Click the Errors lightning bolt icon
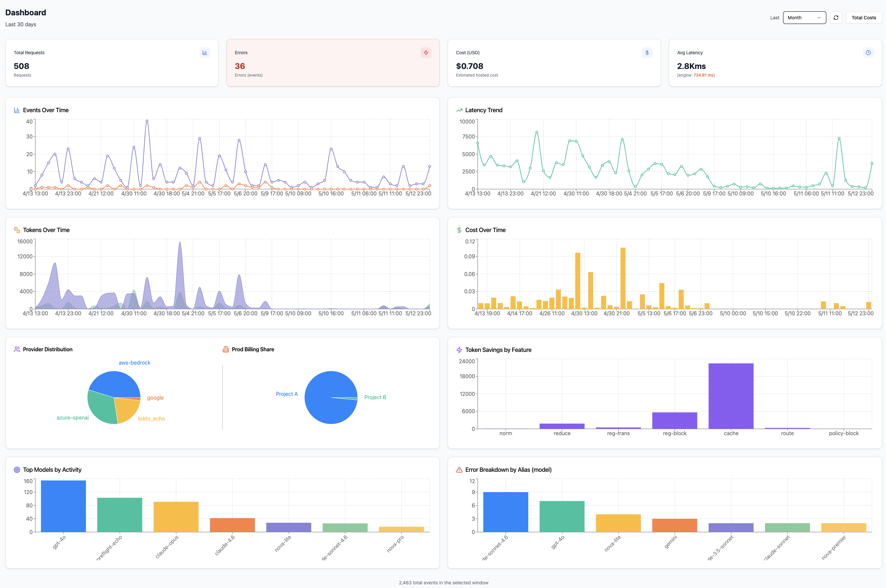 click(x=426, y=53)
